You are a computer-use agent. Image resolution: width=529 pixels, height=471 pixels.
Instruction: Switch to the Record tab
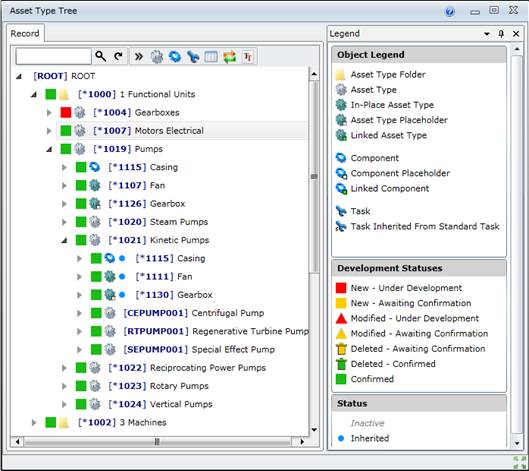(x=25, y=33)
